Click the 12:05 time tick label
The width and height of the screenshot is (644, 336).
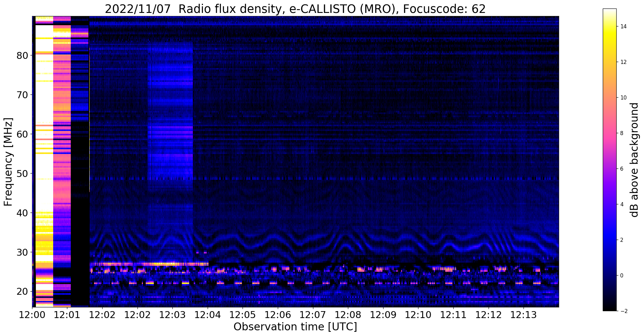(x=243, y=315)
